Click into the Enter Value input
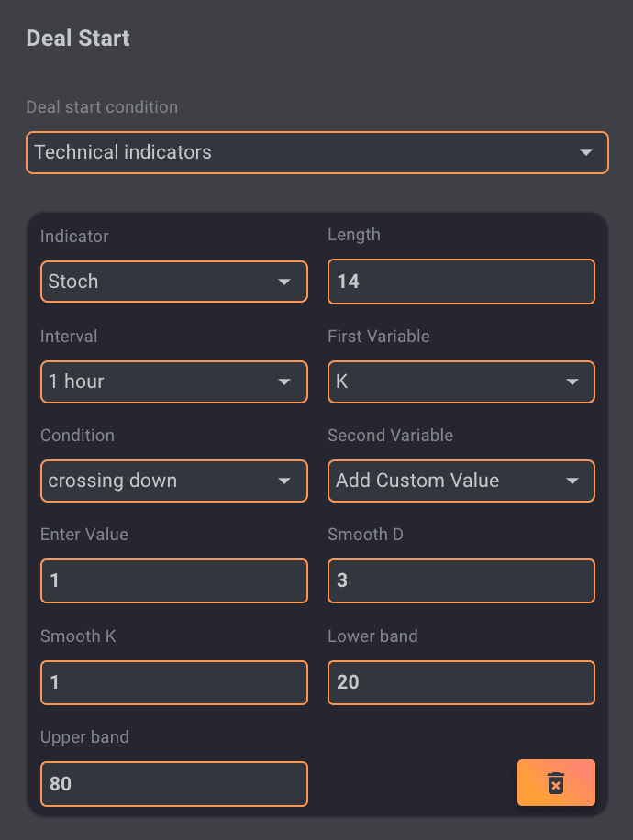Image resolution: width=633 pixels, height=840 pixels. 173,581
